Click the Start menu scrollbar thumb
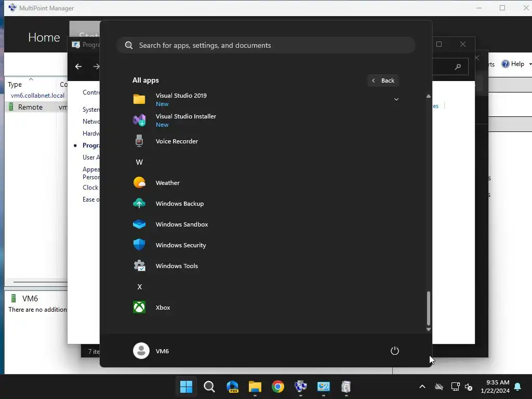Screen dimensions: 532x399 coord(428,308)
